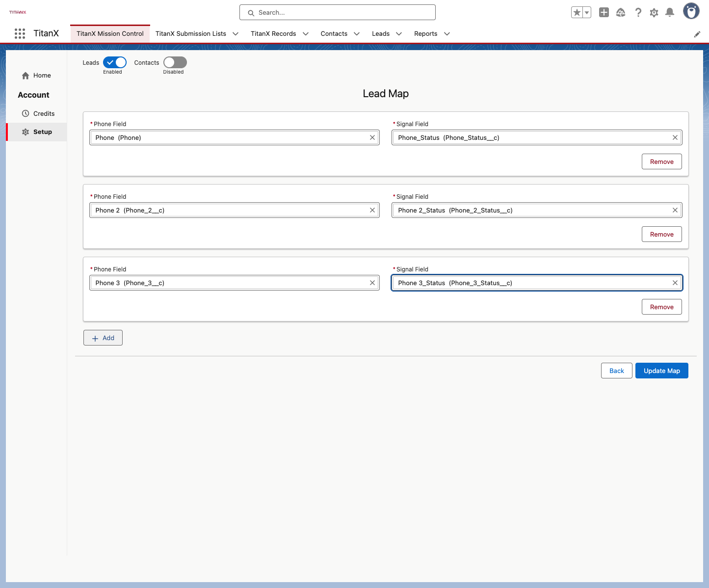Open the Trailhead guidance icon

(621, 13)
